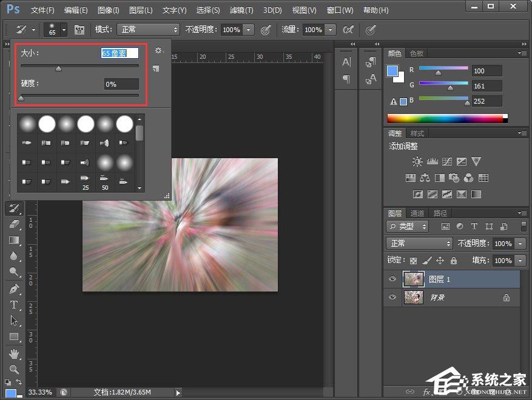
Task: Choose the Pen tool
Action: [x=13, y=289]
